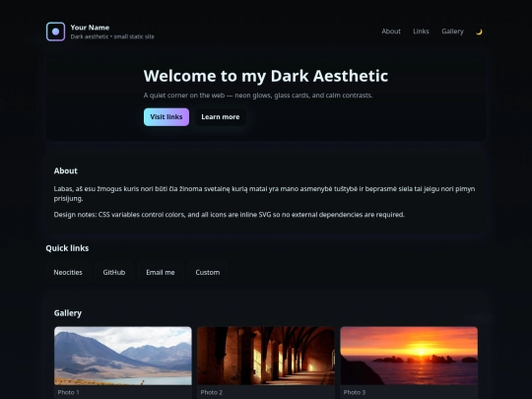Screen dimensions: 532x399
Task: Click the Gallery section heading
Action: point(68,313)
